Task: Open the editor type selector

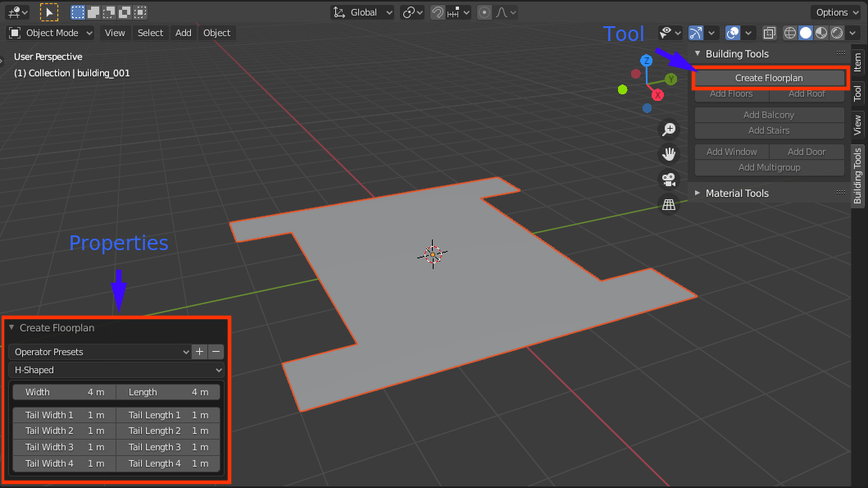Action: [x=17, y=12]
